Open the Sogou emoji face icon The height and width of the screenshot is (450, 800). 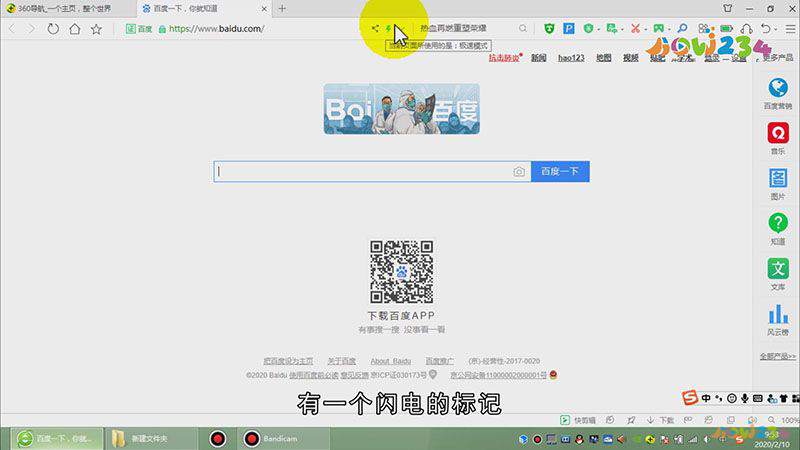point(732,398)
